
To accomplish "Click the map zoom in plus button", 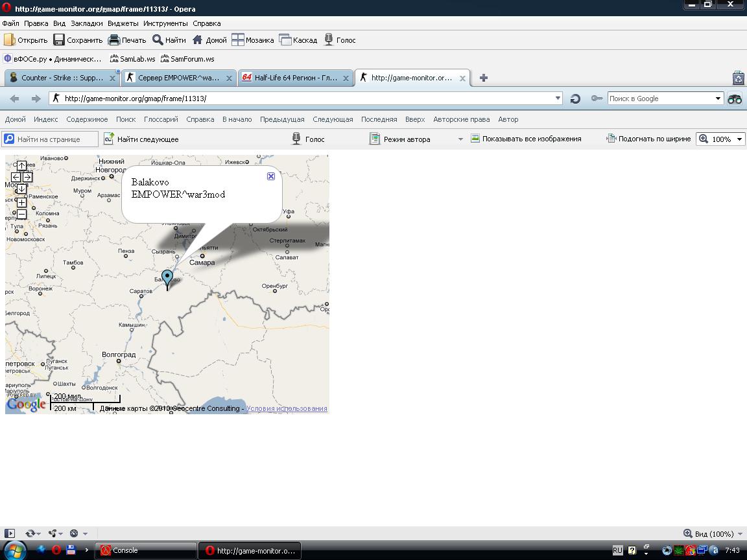I will [21, 202].
